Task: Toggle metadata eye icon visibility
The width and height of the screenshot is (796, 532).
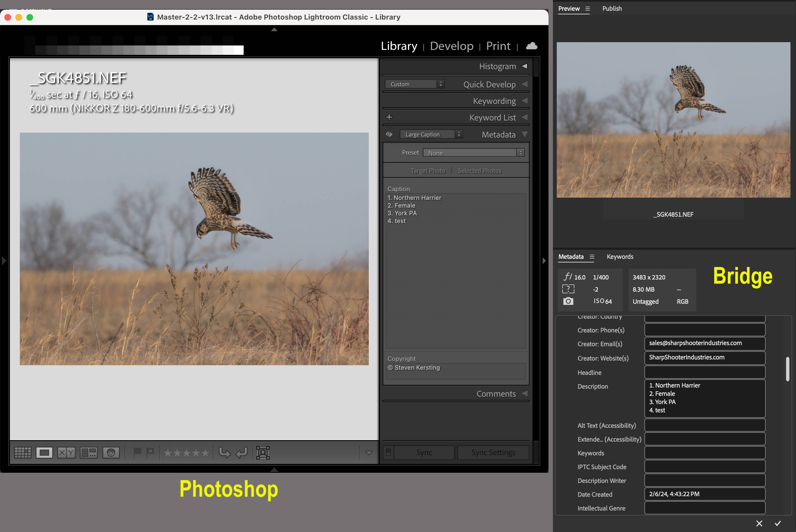Action: 389,134
